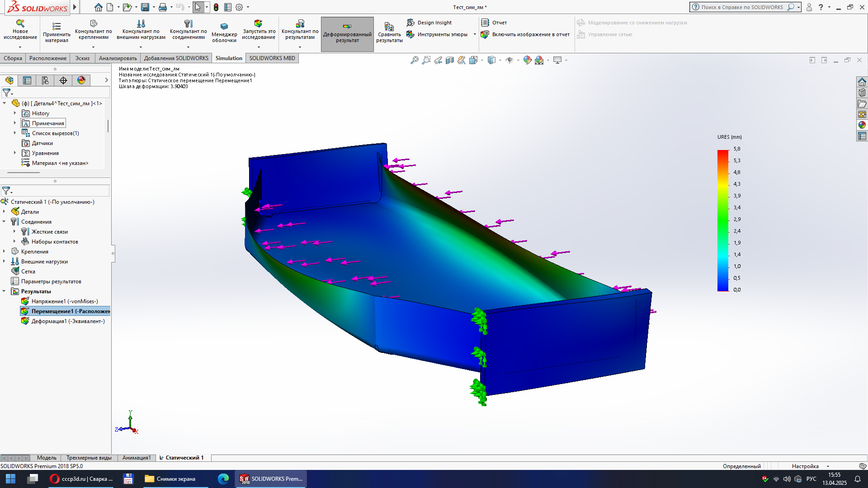The height and width of the screenshot is (488, 868).
Task: Collapse the Results (Результаты) folder
Action: [4, 291]
